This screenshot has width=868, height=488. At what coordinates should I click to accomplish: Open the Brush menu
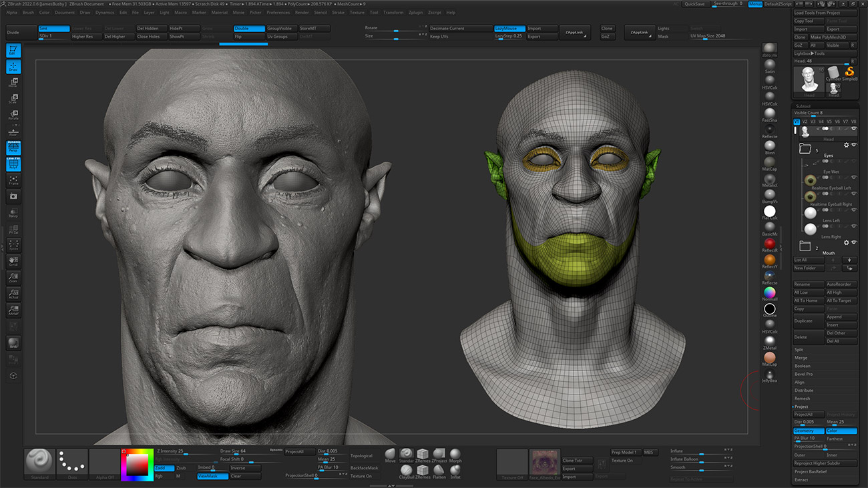(x=28, y=13)
